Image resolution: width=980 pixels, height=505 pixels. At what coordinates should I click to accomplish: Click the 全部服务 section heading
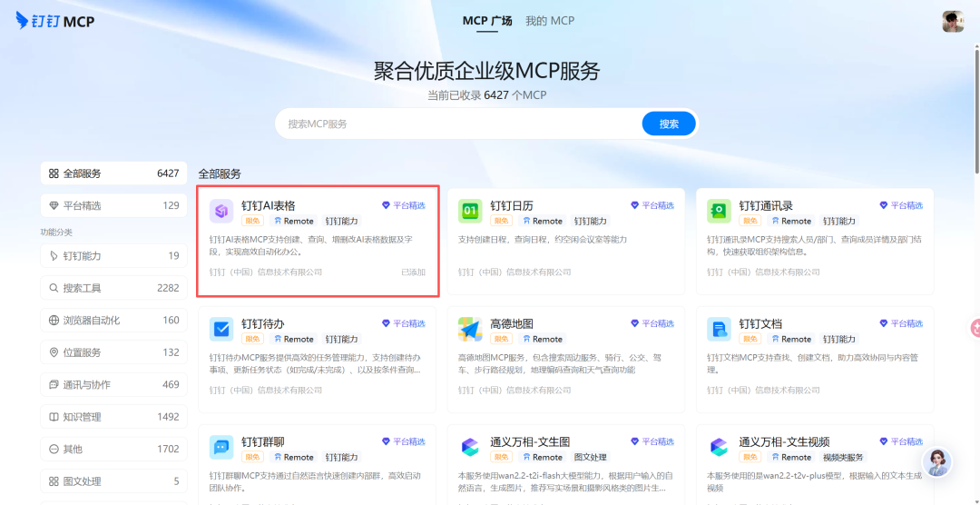click(x=220, y=174)
